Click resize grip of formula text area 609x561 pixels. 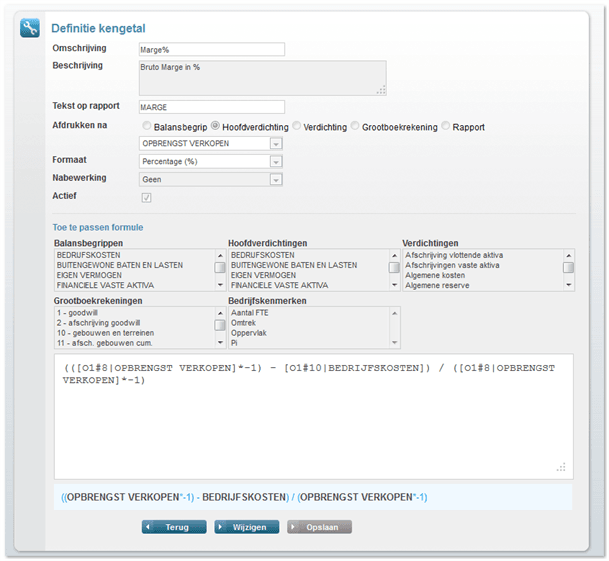click(561, 467)
